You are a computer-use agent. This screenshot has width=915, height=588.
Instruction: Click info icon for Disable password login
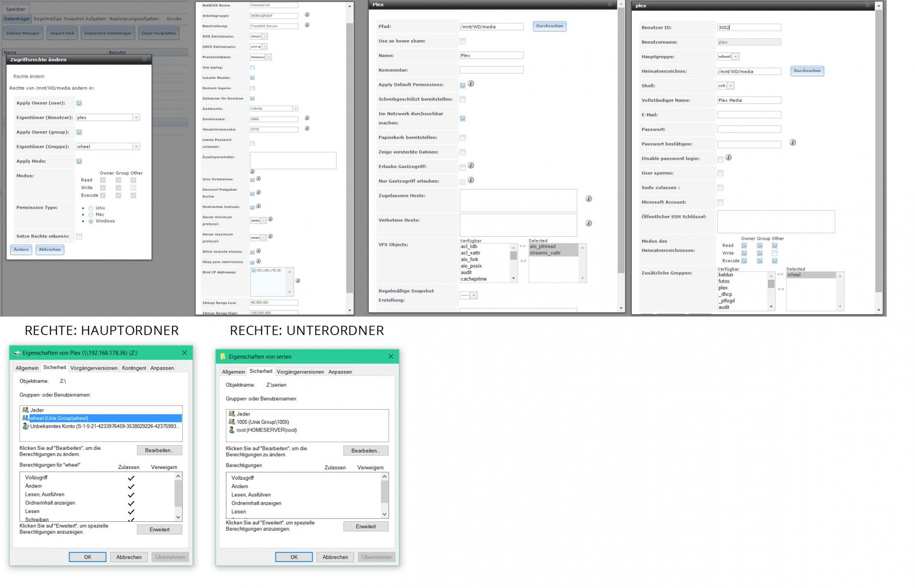point(728,157)
